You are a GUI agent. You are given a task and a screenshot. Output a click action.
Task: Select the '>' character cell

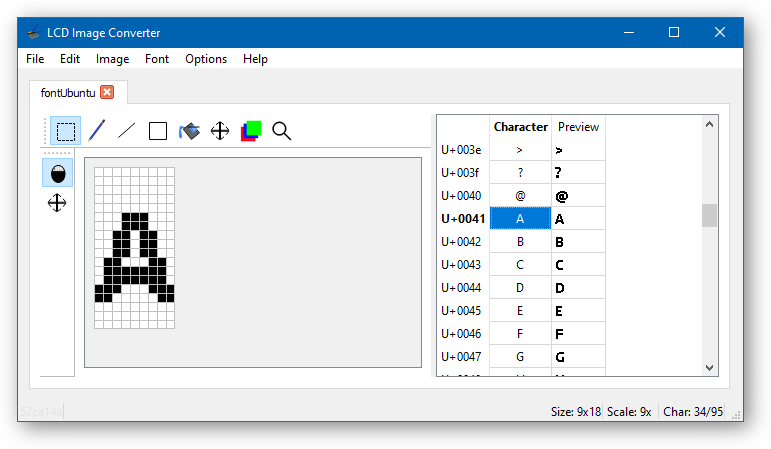[520, 150]
